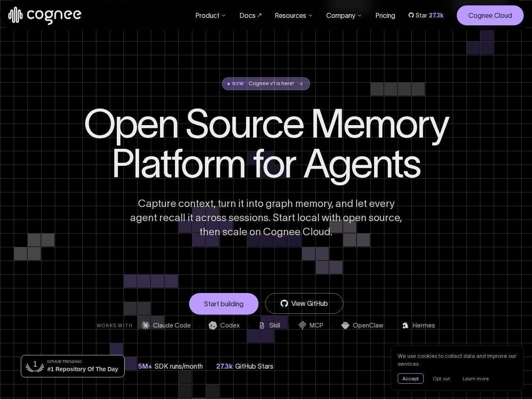Open the Company navigation menu
Image resolution: width=532 pixels, height=399 pixels.
[x=344, y=15]
